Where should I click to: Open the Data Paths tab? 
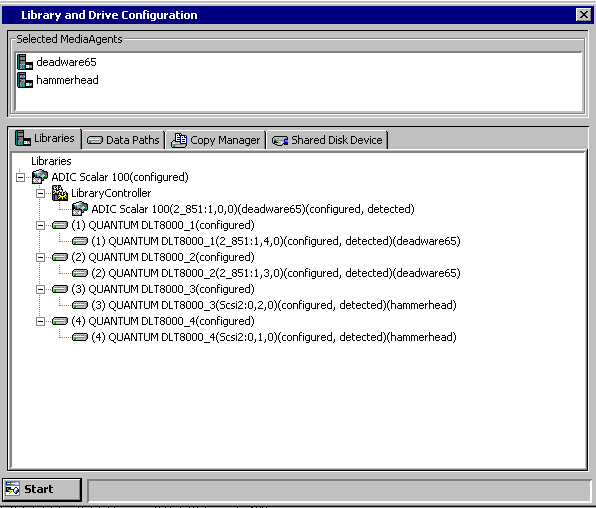point(123,140)
